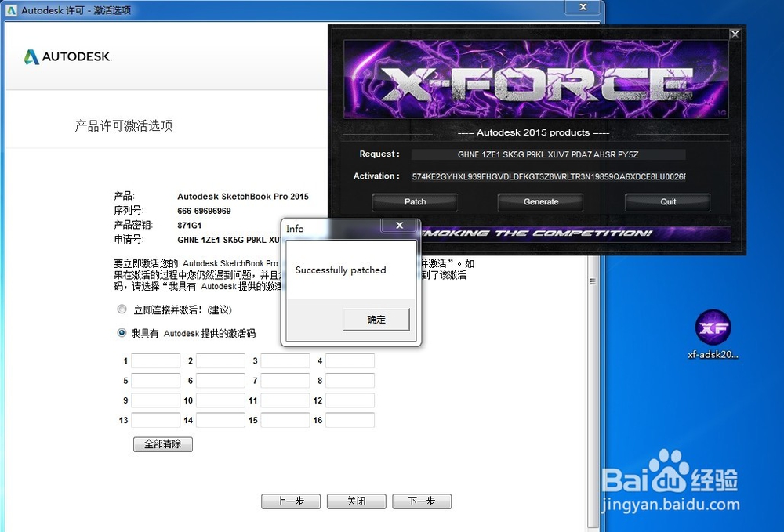Click the 上一步 button
The height and width of the screenshot is (532, 784).
click(x=291, y=501)
